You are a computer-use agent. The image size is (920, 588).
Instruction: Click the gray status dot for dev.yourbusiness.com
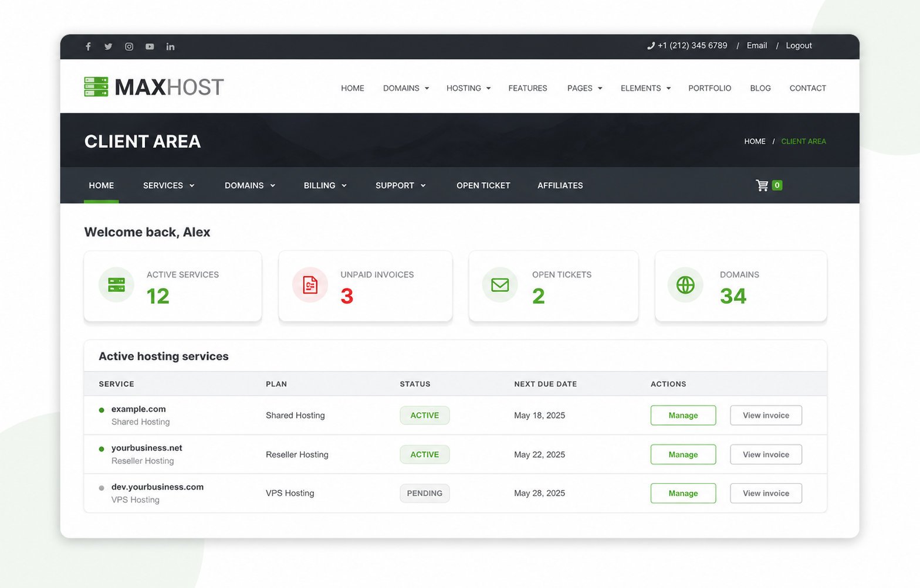(102, 488)
